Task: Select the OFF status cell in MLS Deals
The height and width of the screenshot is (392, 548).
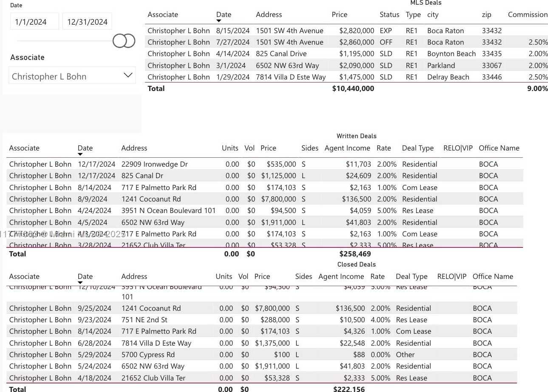Action: tap(386, 42)
